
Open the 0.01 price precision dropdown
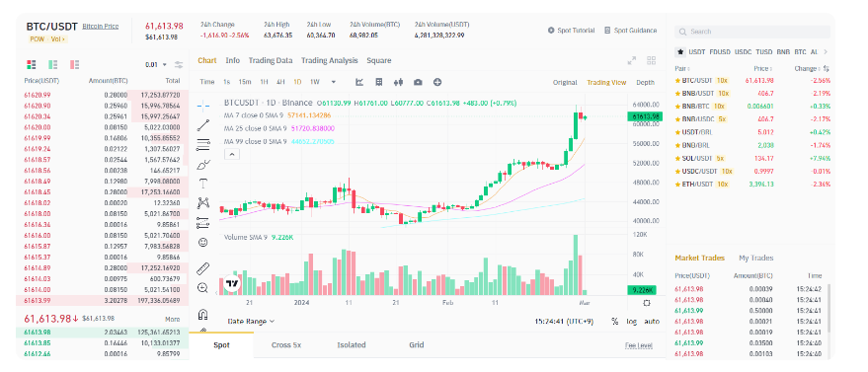click(x=156, y=65)
